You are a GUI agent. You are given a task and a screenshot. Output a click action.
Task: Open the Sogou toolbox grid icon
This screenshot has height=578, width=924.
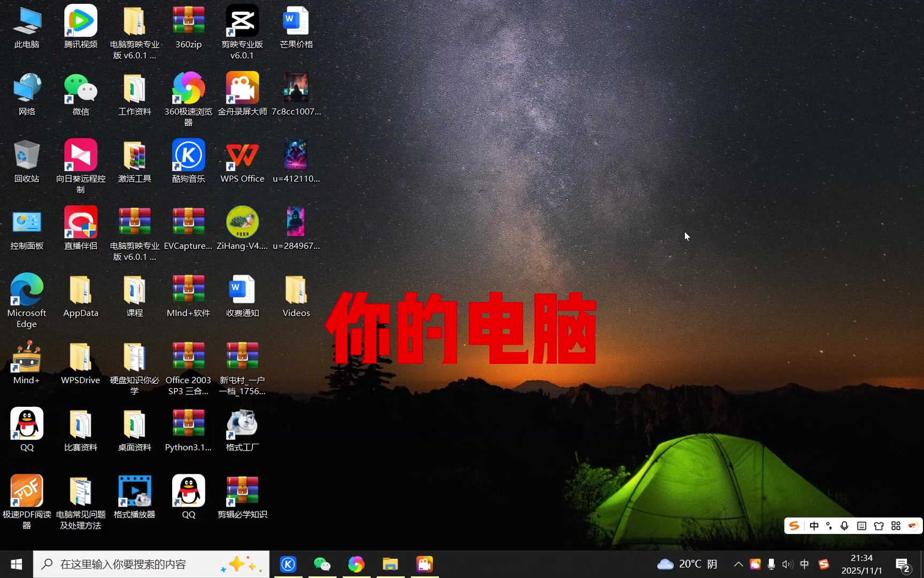point(896,526)
